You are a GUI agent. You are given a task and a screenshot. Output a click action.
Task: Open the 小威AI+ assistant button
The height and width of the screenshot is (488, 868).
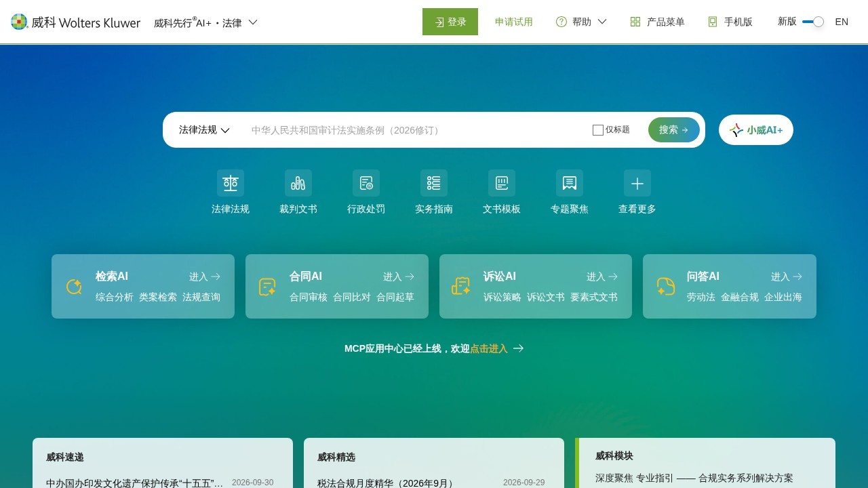coord(756,130)
